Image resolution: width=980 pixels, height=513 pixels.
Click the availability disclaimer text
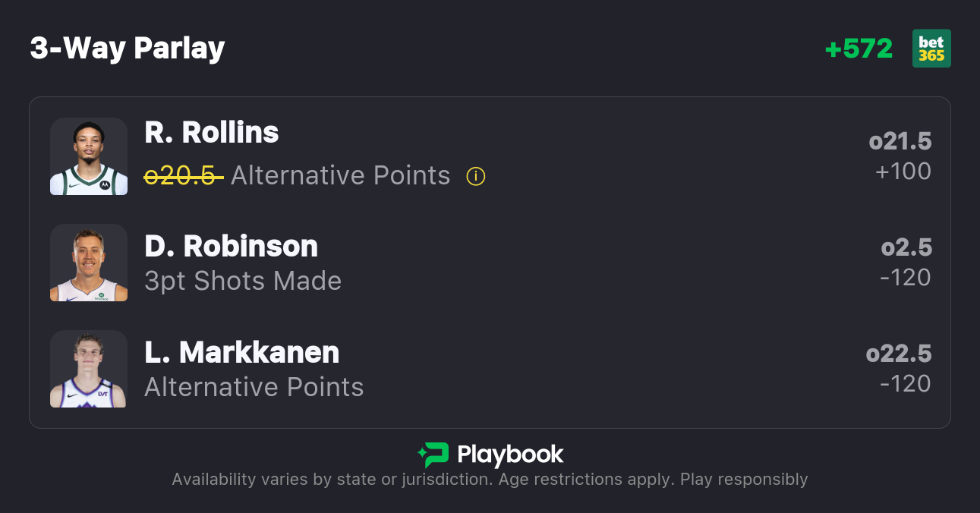[x=490, y=480]
